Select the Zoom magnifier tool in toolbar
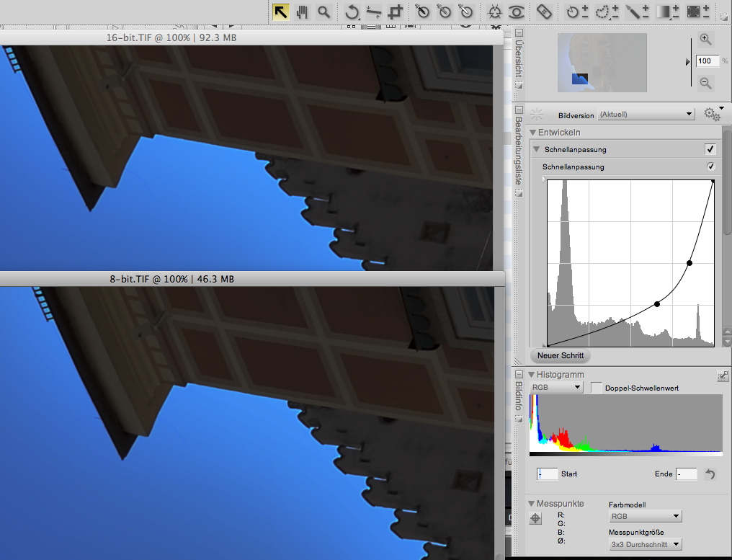The image size is (732, 560). [x=324, y=12]
